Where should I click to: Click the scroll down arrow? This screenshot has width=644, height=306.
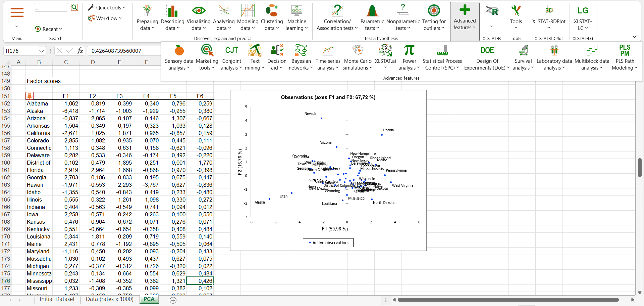(x=640, y=293)
